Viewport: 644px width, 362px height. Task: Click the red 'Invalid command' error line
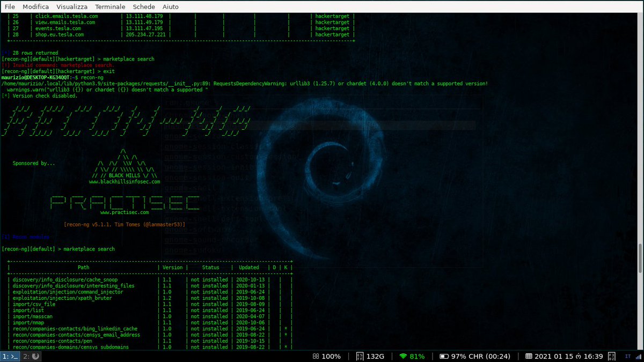[58, 65]
